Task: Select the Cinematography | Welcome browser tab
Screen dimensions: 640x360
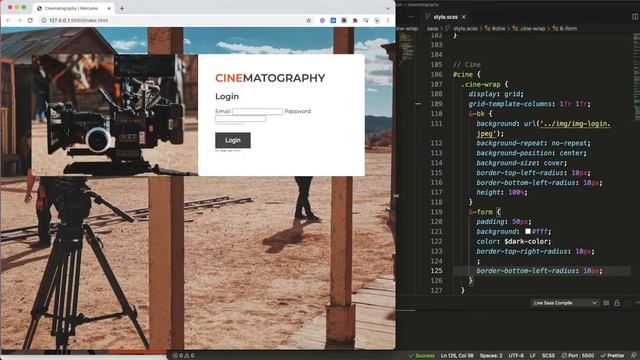Action: (73, 8)
